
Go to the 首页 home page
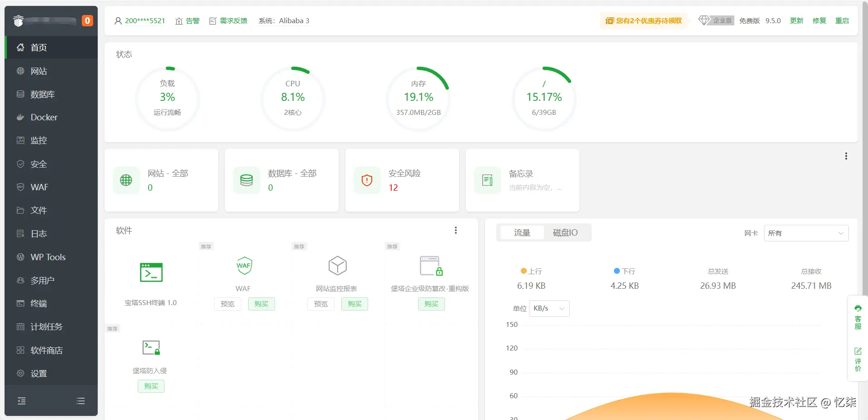pyautogui.click(x=51, y=47)
